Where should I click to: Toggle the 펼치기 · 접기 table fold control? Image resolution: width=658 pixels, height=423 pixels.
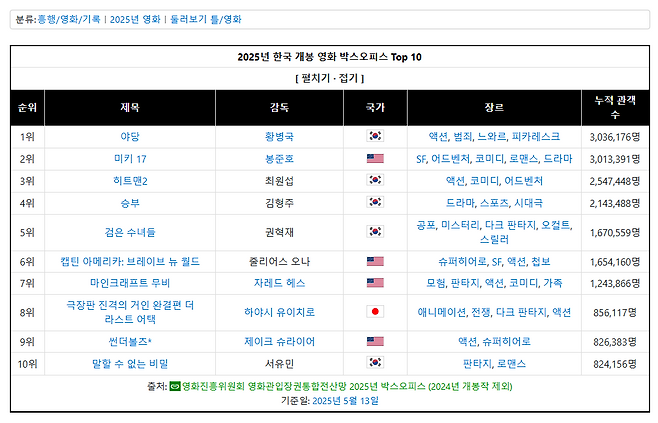click(x=329, y=77)
